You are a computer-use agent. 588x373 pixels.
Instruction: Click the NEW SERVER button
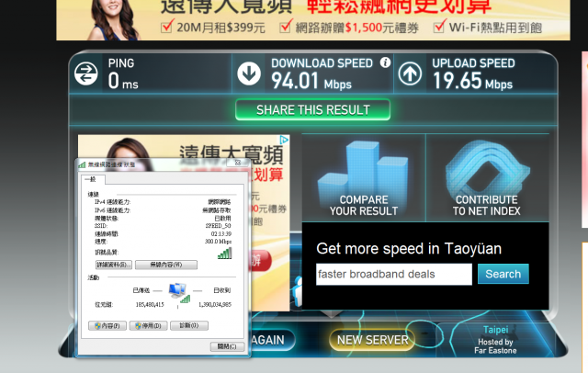(372, 340)
